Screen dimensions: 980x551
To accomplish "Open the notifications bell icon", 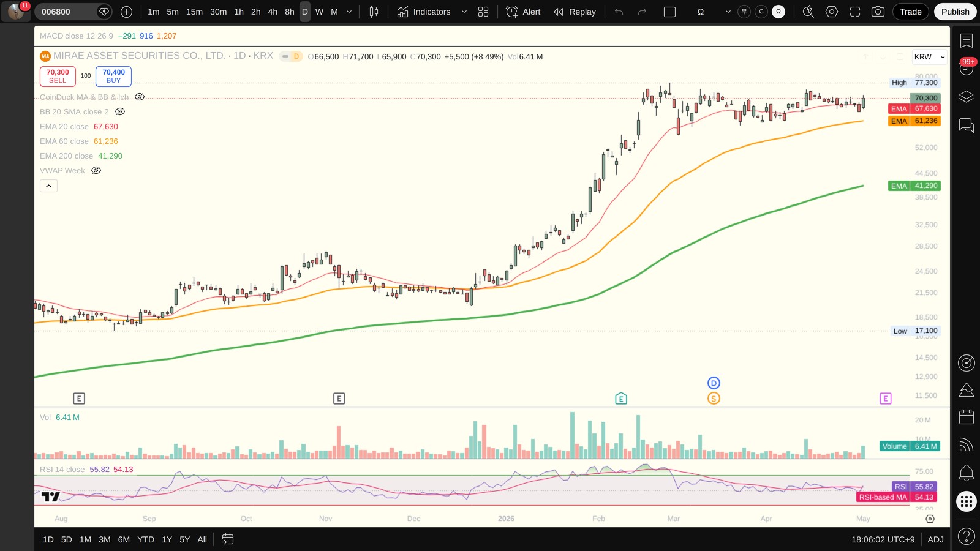I will point(966,473).
